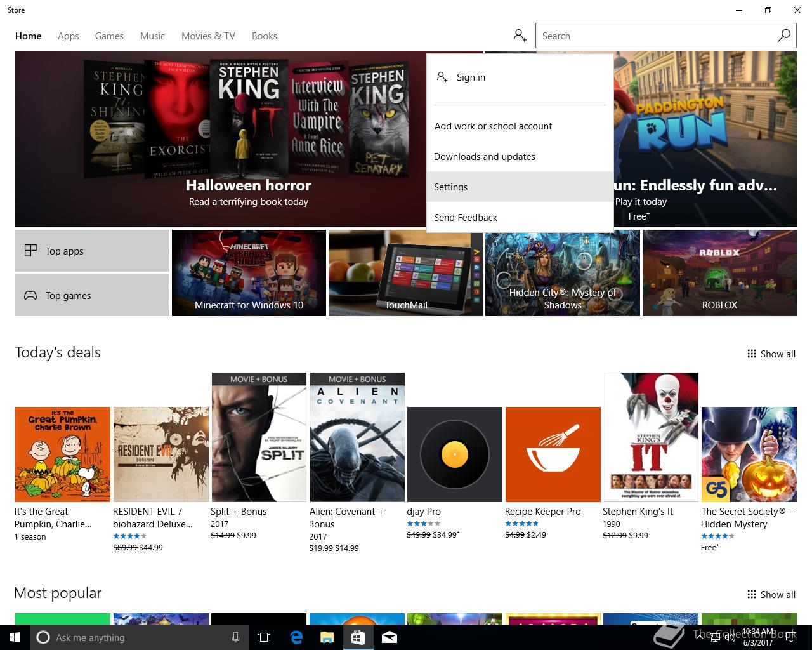Click the Top apps button

coord(92,251)
